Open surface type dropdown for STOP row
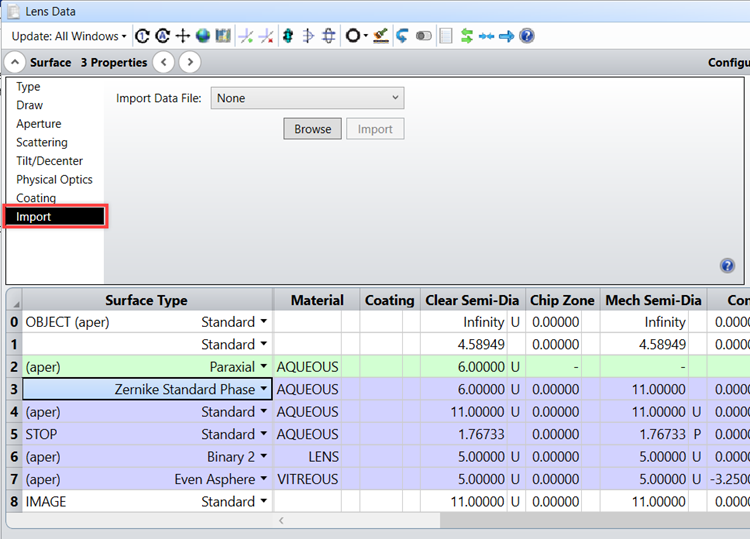The height and width of the screenshot is (539, 750). click(264, 434)
